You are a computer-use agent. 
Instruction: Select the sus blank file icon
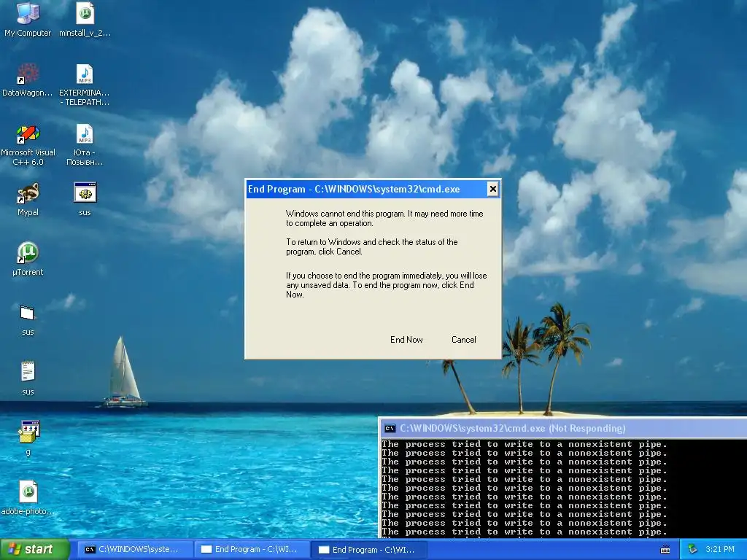[x=28, y=319]
